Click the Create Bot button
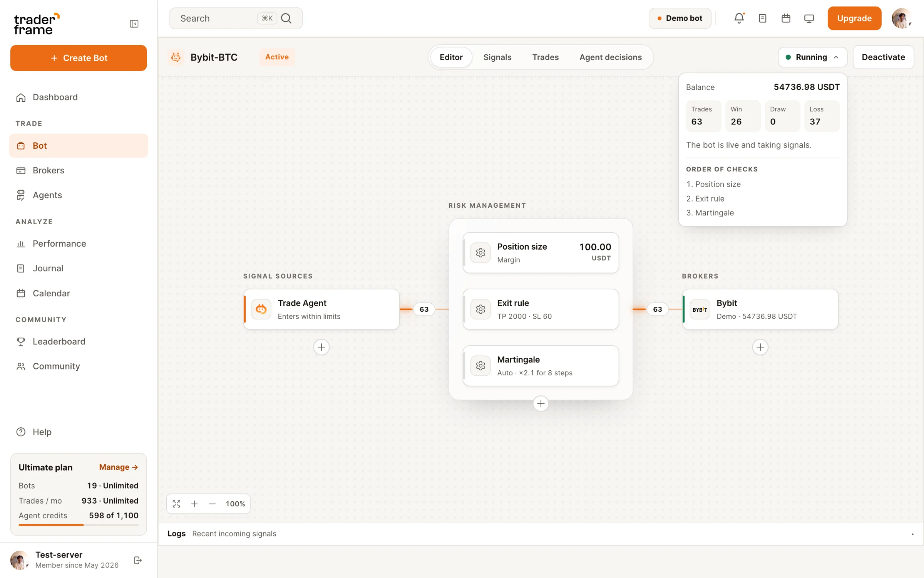This screenshot has height=578, width=924. pyautogui.click(x=79, y=58)
